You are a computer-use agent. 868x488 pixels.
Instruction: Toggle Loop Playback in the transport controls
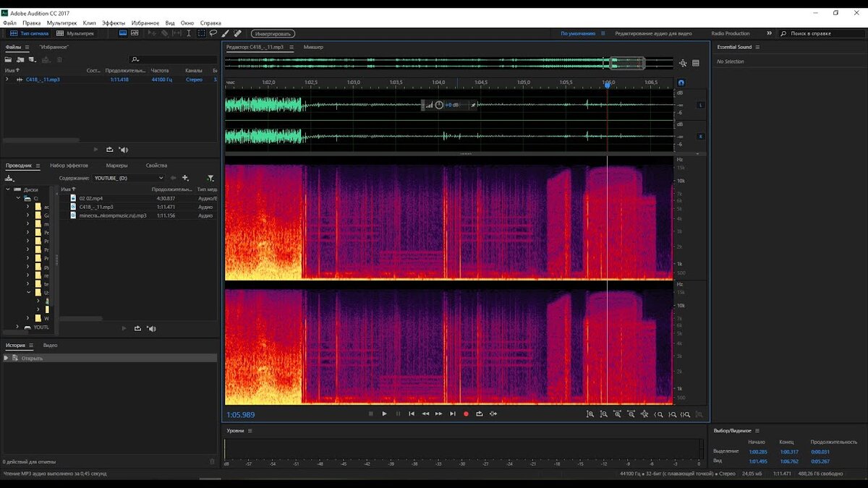coord(479,414)
